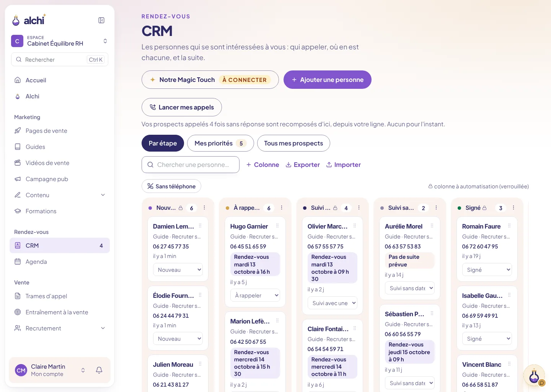Open the Guides section

pos(60,147)
